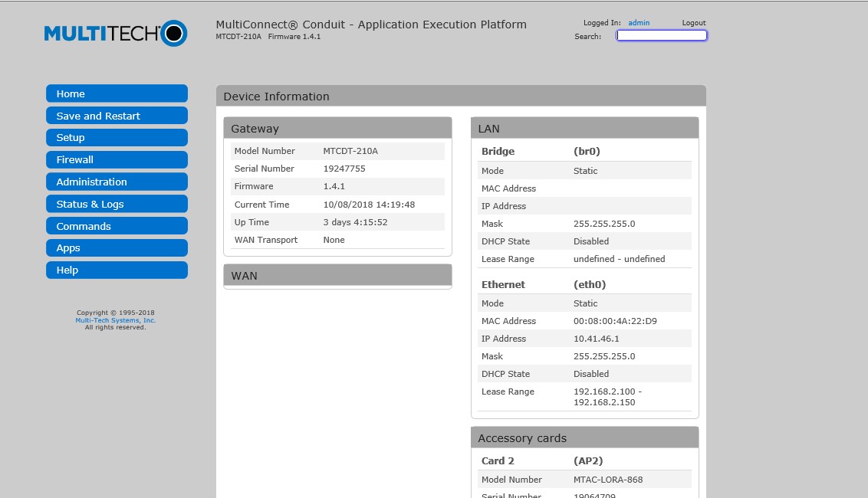
Task: Click Save and Restart
Action: tap(117, 116)
